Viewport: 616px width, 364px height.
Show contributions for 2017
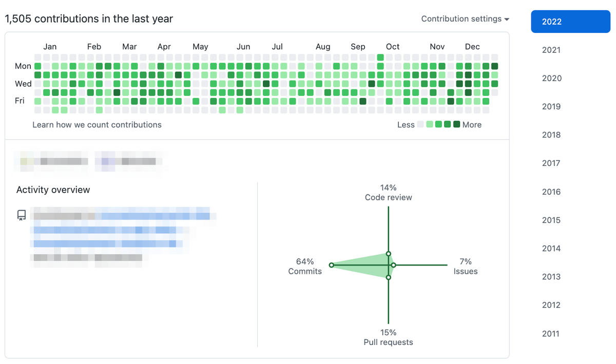click(x=551, y=163)
